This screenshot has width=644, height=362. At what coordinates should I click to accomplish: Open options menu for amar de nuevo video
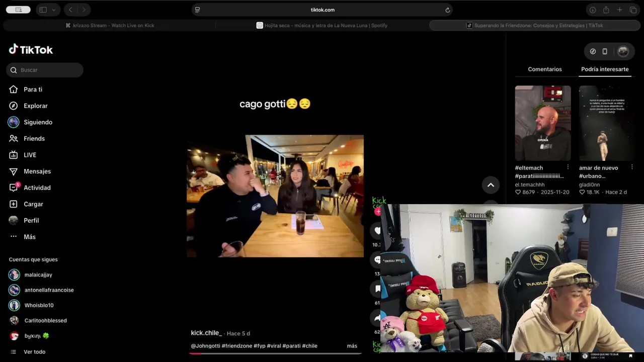point(632,167)
